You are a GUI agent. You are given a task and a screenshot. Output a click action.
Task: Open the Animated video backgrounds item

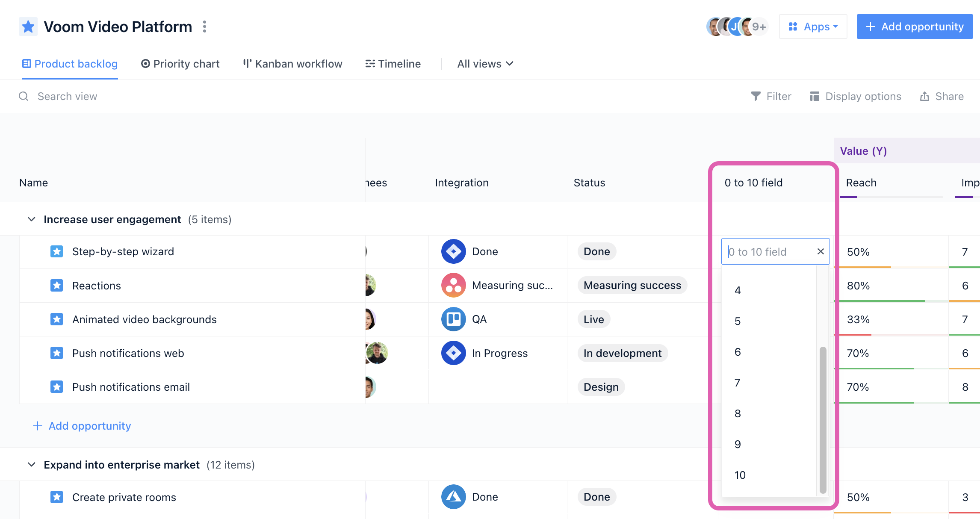click(145, 319)
